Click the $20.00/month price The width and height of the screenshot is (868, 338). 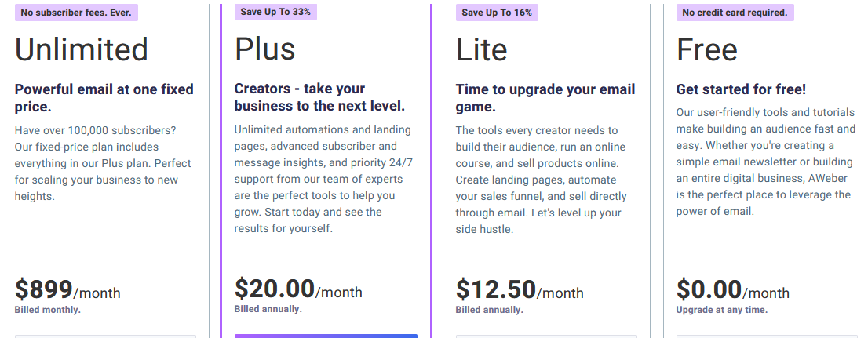coord(298,289)
